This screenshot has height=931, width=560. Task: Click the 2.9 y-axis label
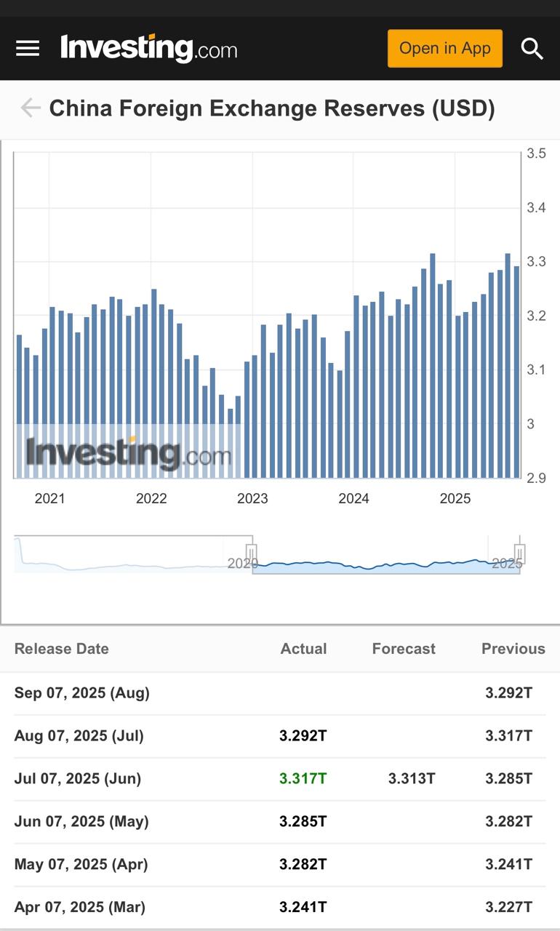[536, 479]
